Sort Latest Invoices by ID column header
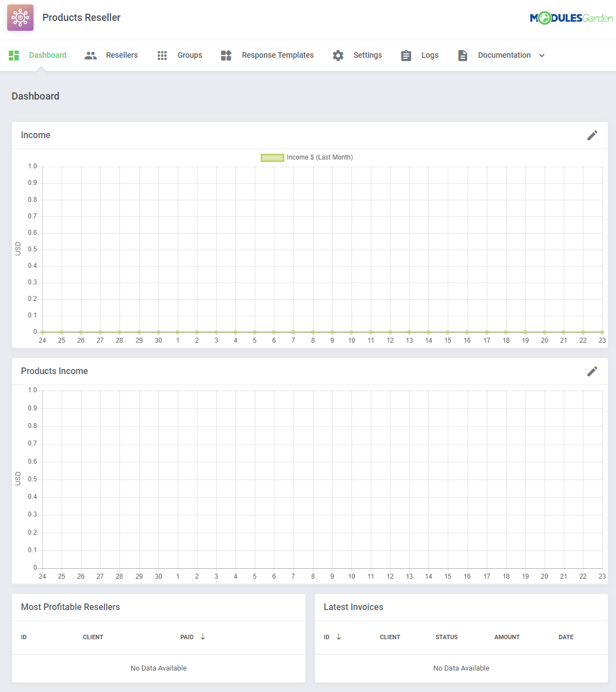 click(327, 637)
